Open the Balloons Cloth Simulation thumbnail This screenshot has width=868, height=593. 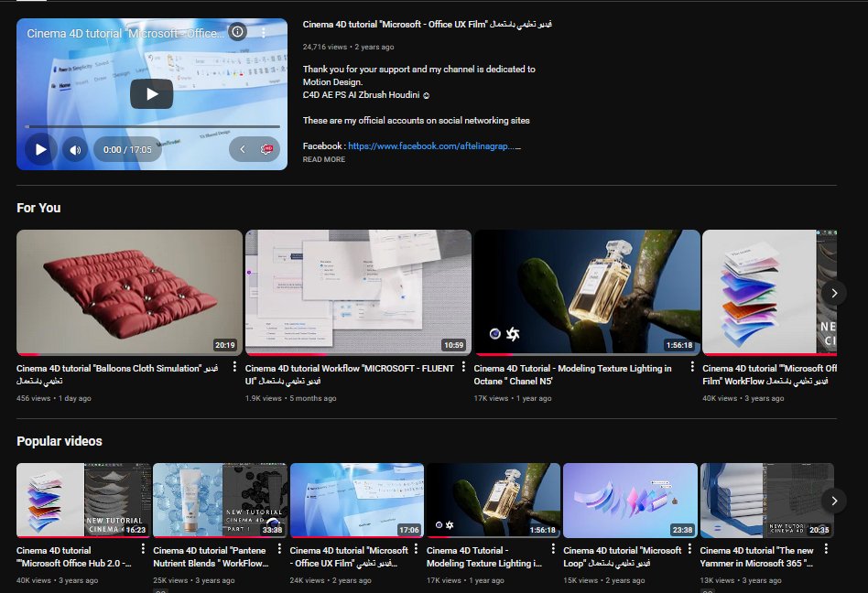click(x=128, y=292)
